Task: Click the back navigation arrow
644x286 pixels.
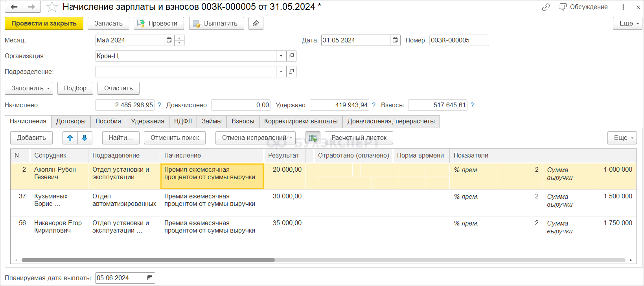Action: 14,7
